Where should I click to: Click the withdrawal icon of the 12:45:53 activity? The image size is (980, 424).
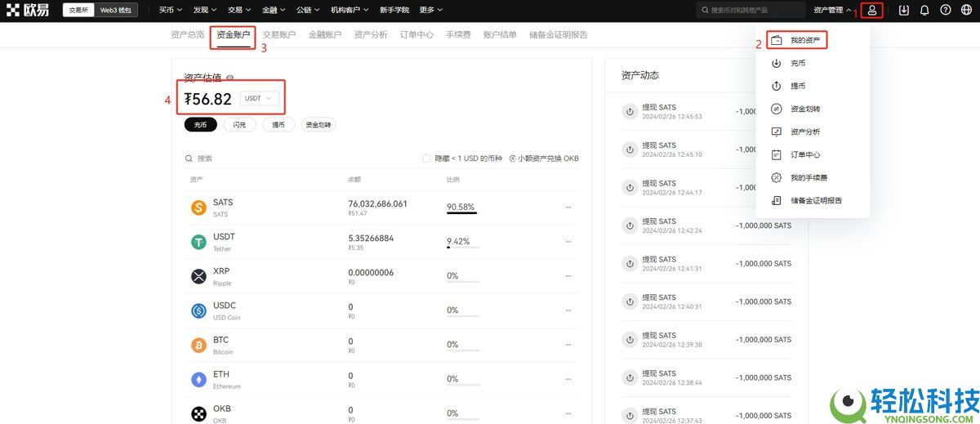point(630,112)
